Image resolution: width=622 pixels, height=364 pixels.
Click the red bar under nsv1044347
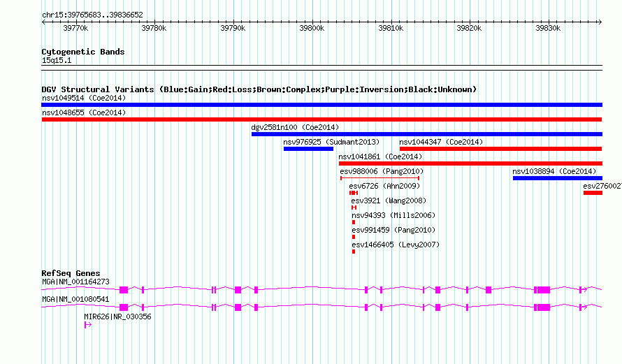500,149
